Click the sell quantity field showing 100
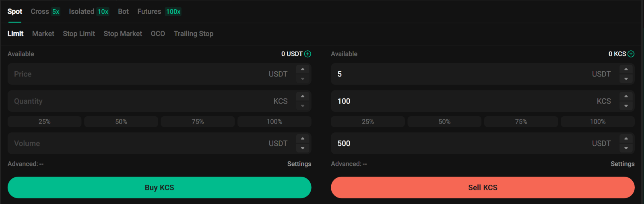Viewport: 644px width, 204px height. coord(483,101)
